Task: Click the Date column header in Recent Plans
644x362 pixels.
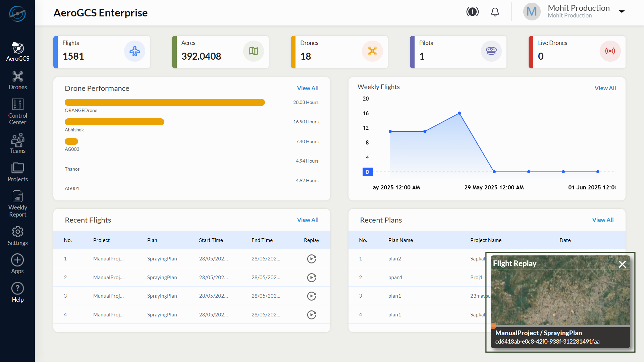Action: (x=565, y=240)
